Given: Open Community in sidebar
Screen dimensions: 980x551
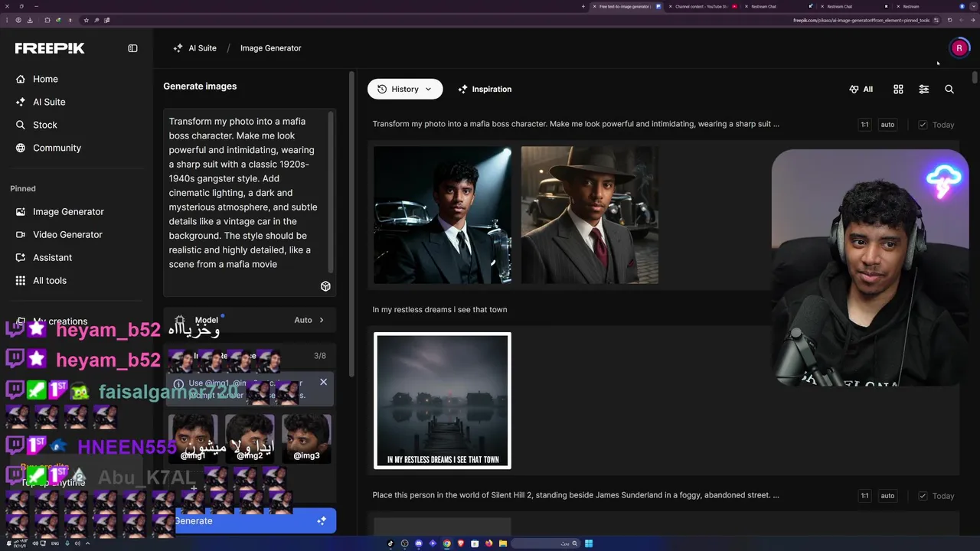Looking at the screenshot, I should [x=57, y=148].
